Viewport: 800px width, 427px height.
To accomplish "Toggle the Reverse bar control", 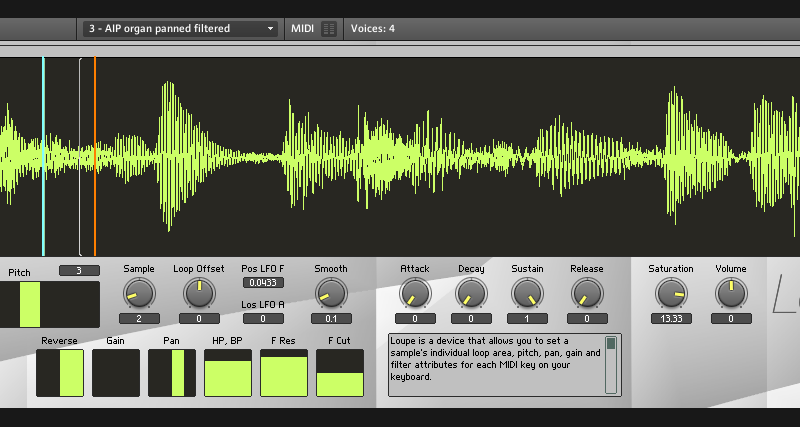I will (x=60, y=372).
